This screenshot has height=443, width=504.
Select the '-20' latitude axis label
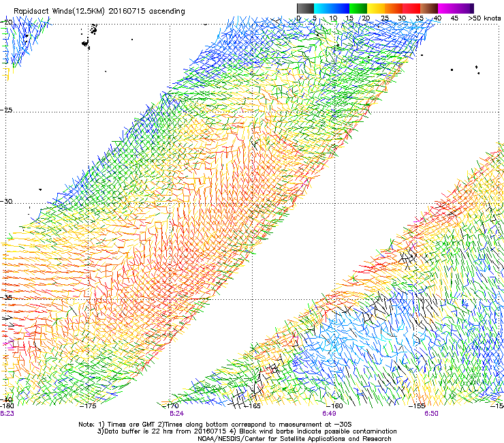point(6,22)
